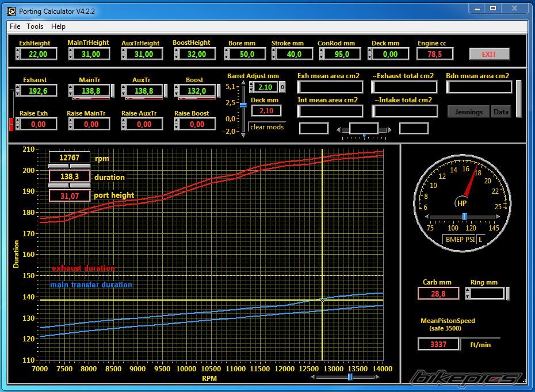Open the Tools menu

[35, 26]
